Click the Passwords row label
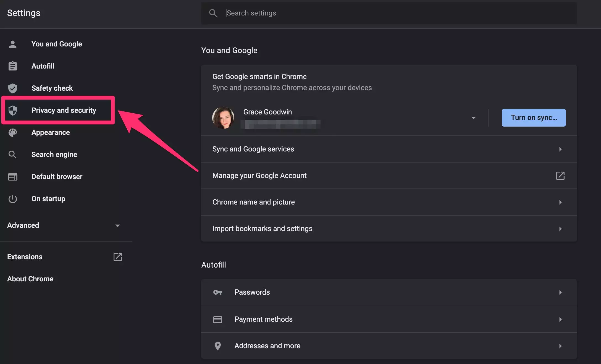The width and height of the screenshot is (601, 364). click(252, 292)
